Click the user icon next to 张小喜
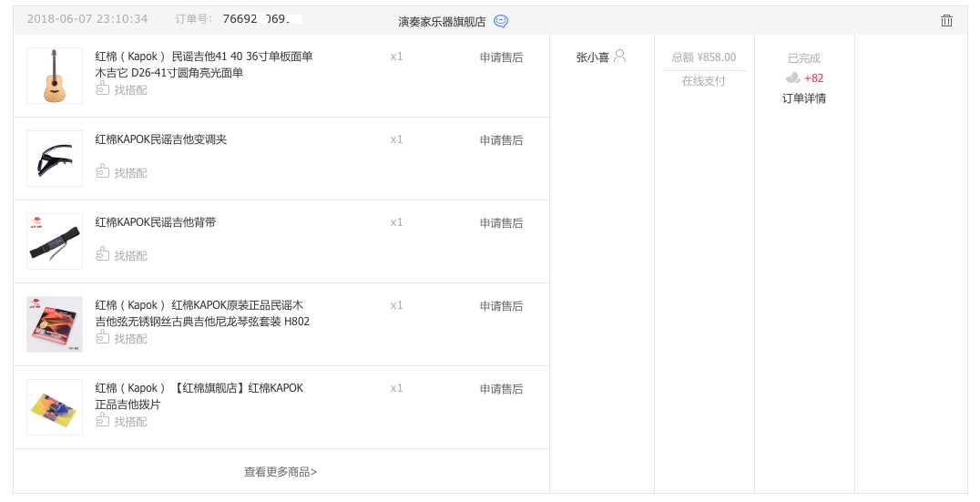Screen dimensions: 980x502 tap(620, 56)
